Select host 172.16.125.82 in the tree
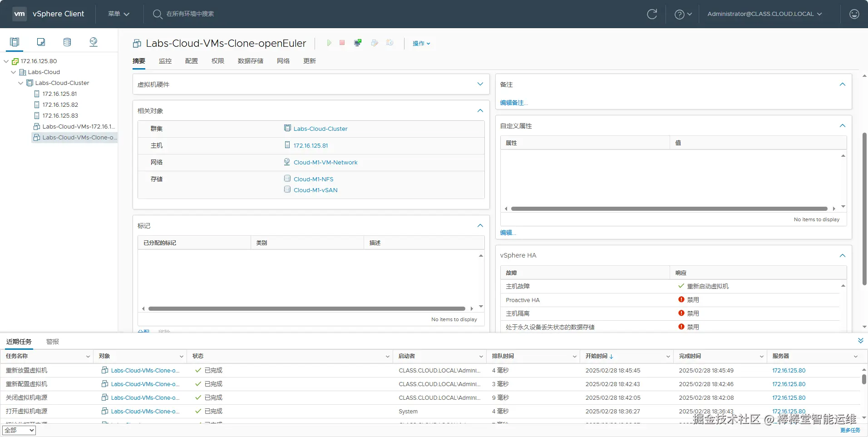The height and width of the screenshot is (437, 868). tap(60, 105)
